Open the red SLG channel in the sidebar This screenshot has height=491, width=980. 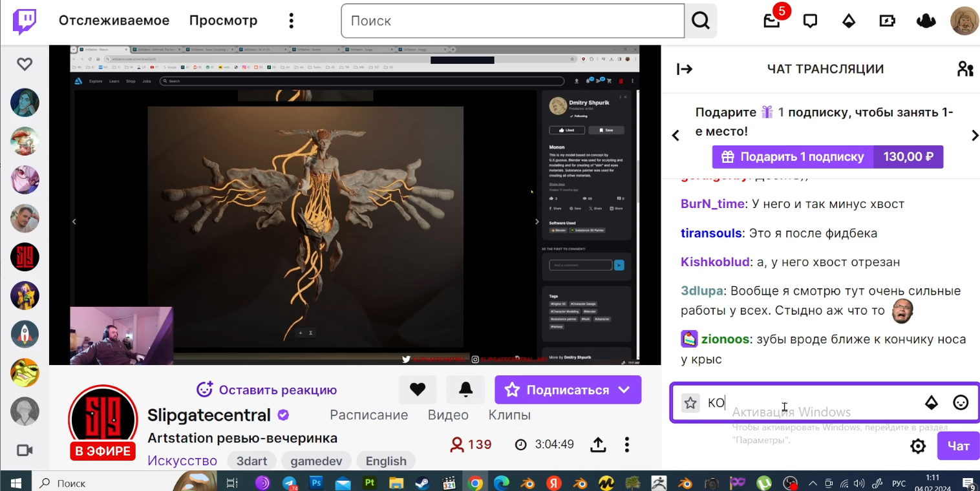pyautogui.click(x=25, y=257)
